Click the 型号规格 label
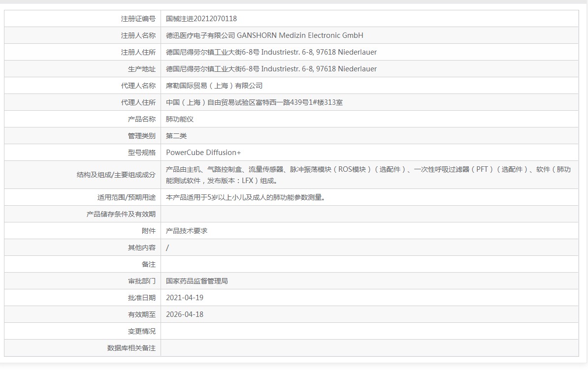Image resolution: width=588 pixels, height=374 pixels. 142,153
